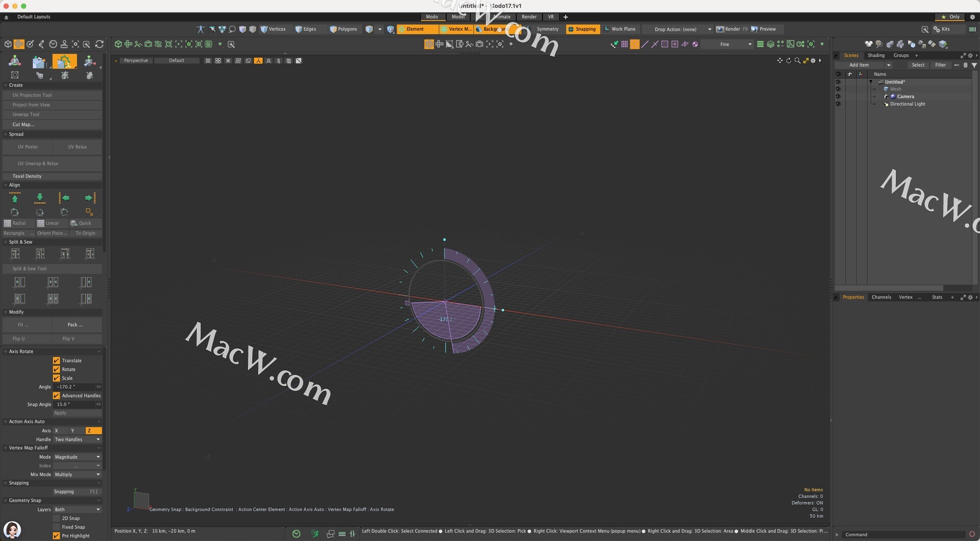Toggle the Snapping button in top toolbar
This screenshot has height=541, width=980.
point(582,30)
